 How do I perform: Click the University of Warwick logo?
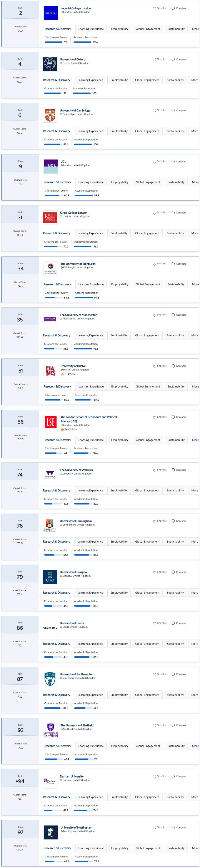(x=50, y=475)
